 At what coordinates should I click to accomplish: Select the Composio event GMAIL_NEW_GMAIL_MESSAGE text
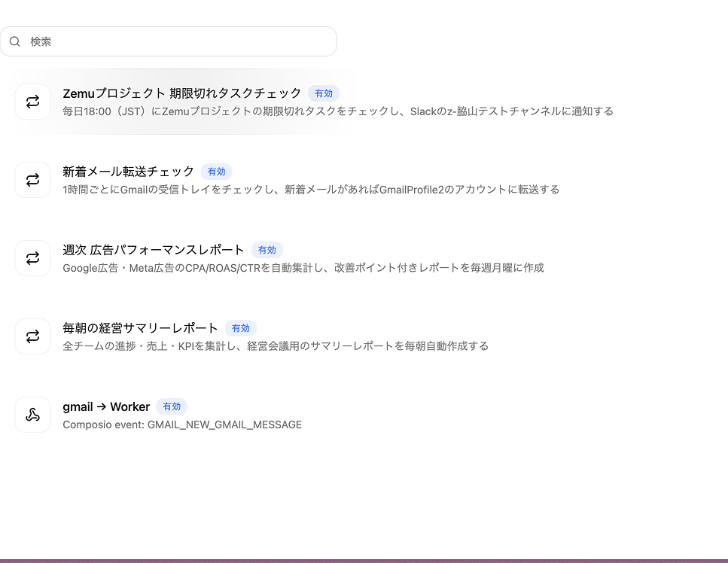(x=182, y=425)
